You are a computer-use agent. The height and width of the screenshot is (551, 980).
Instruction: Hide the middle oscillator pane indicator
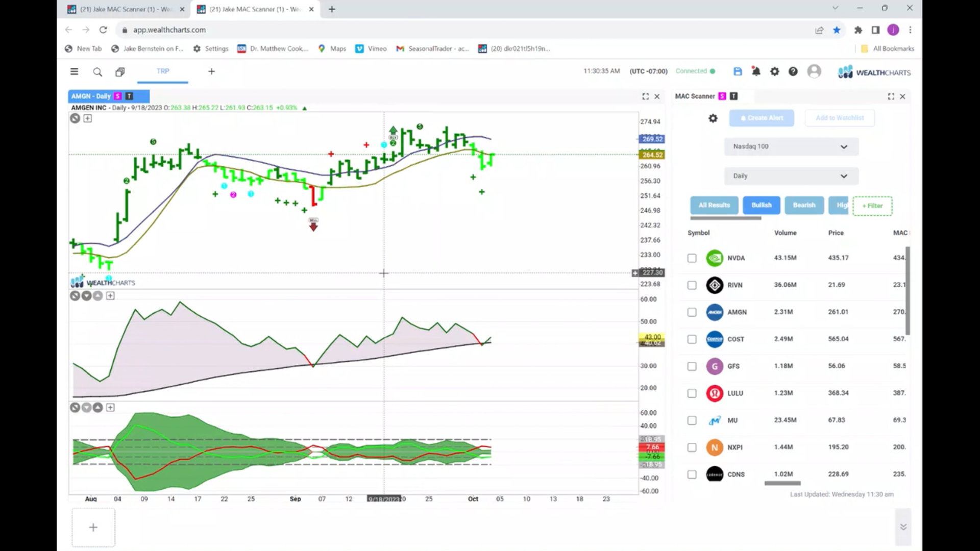(x=75, y=296)
